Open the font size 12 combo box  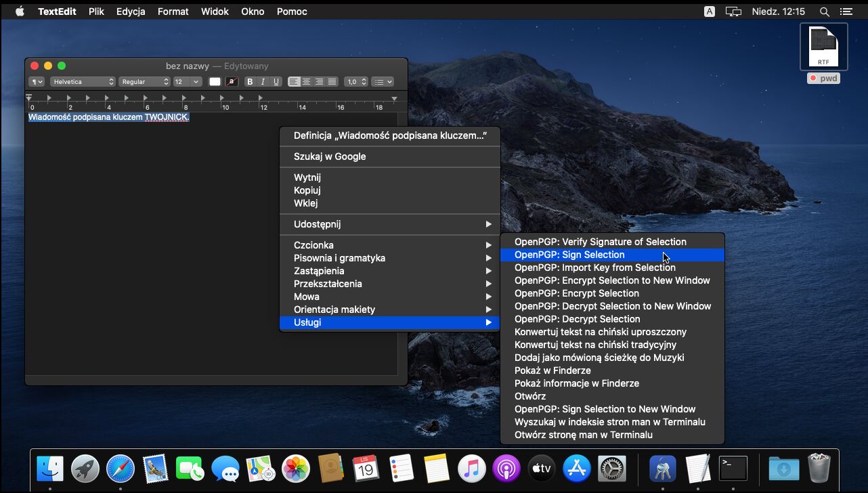click(187, 82)
